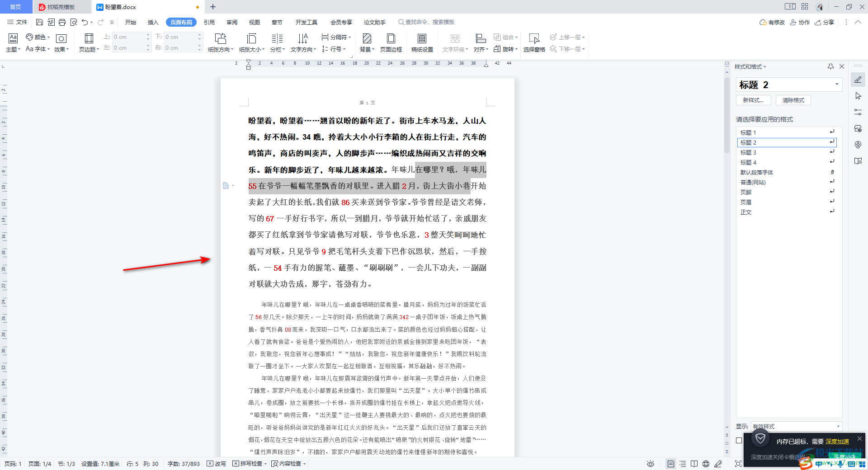The width and height of the screenshot is (868, 470).
Task: Open the 选择窗格 (Selection Pane)
Action: coord(534,43)
